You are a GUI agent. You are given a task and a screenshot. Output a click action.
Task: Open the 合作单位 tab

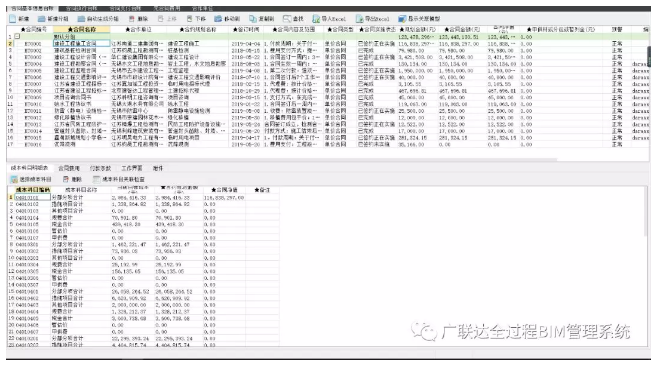pyautogui.click(x=202, y=8)
